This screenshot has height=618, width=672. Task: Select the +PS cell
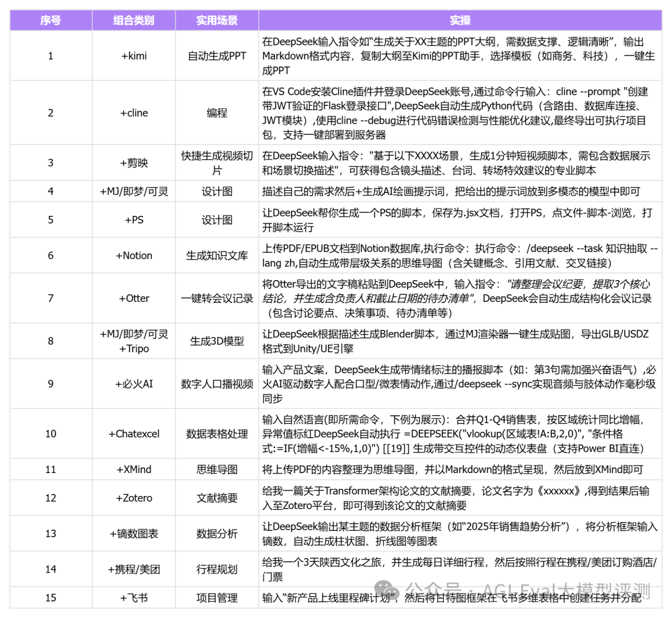(134, 220)
